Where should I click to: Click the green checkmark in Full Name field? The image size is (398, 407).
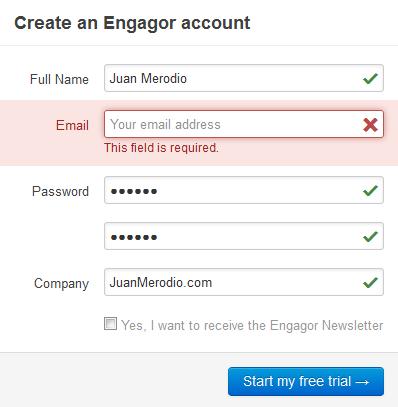tap(370, 79)
